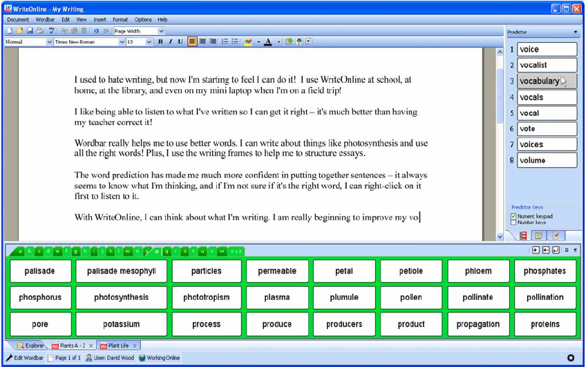Click the Wordbar backspace arrow icon
This screenshot has height=369, width=588.
pyautogui.click(x=535, y=250)
